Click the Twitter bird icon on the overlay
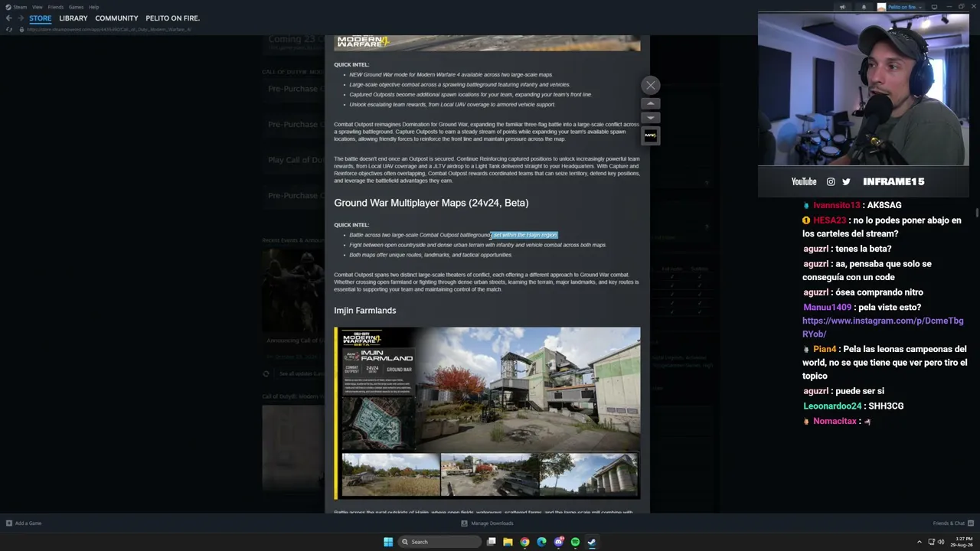Image resolution: width=980 pixels, height=551 pixels. click(846, 182)
